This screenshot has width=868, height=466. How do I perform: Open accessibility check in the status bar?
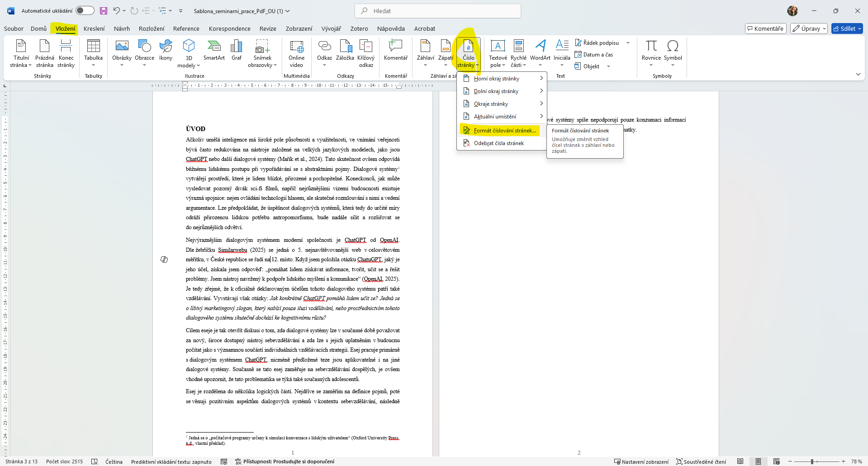(x=285, y=461)
